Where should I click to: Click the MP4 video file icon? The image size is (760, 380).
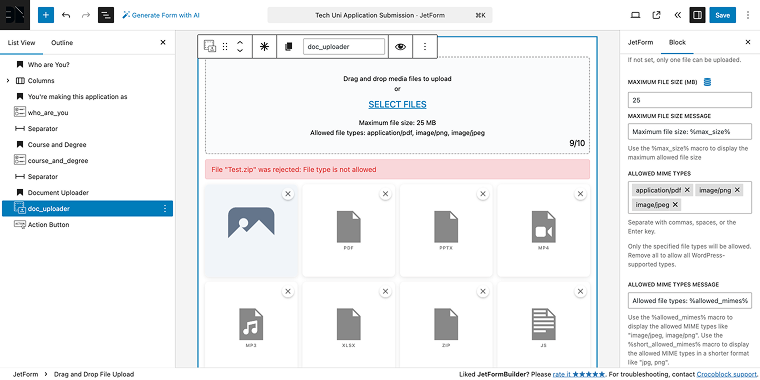(543, 227)
